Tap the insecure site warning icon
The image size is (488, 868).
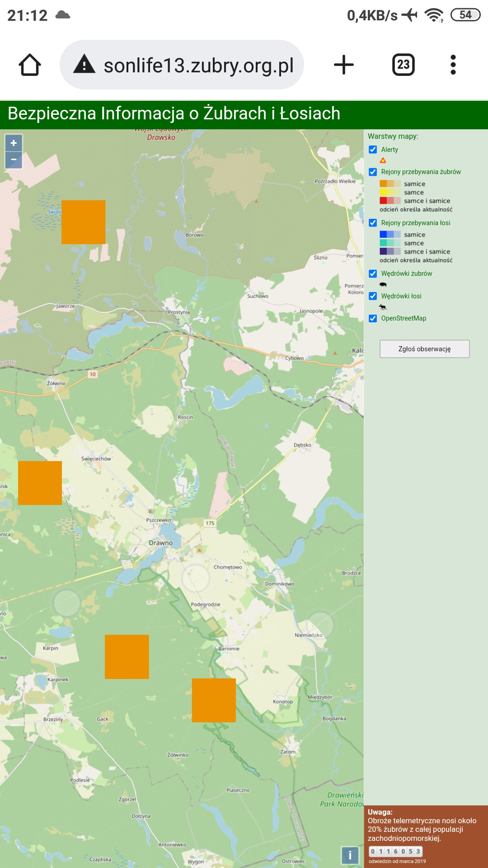click(84, 65)
